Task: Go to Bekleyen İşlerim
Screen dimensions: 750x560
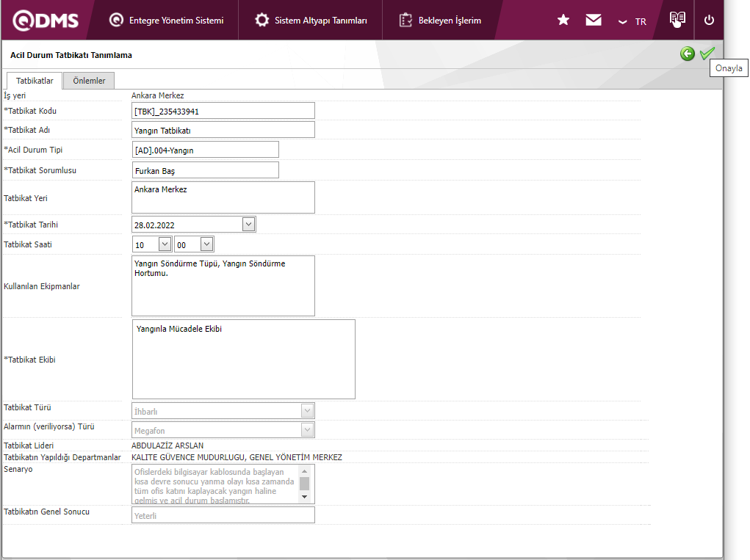Action: 440,21
